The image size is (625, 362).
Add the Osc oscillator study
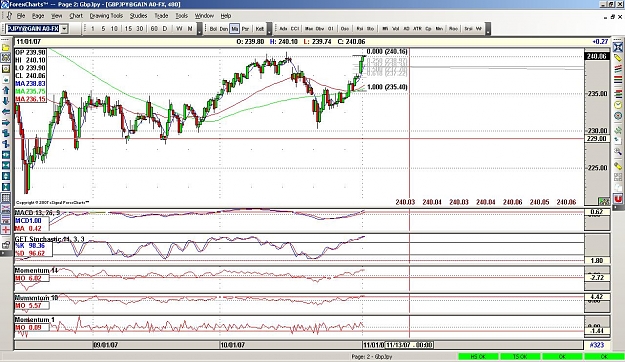345,29
